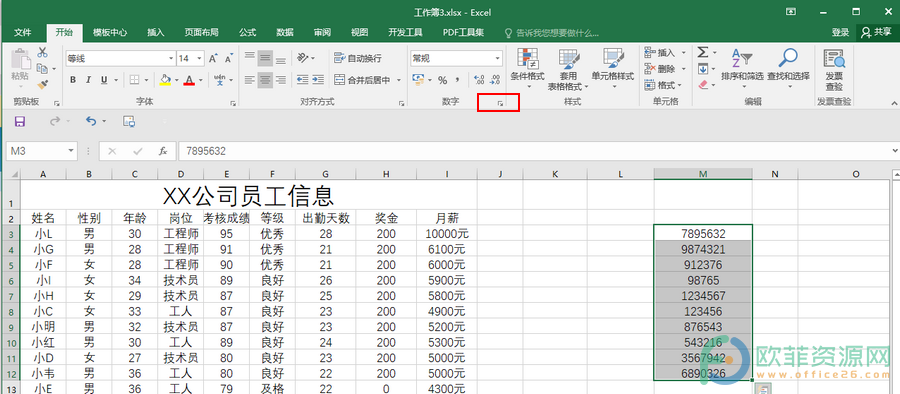
Task: Increase decimal places icon
Action: click(x=480, y=80)
